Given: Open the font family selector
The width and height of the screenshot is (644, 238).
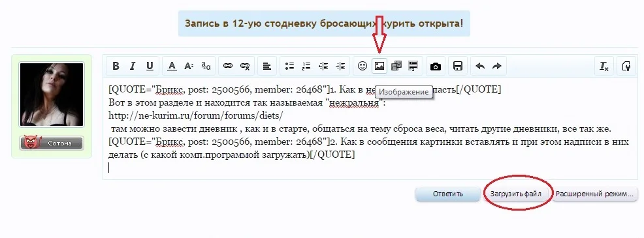Looking at the screenshot, I should pyautogui.click(x=206, y=66).
